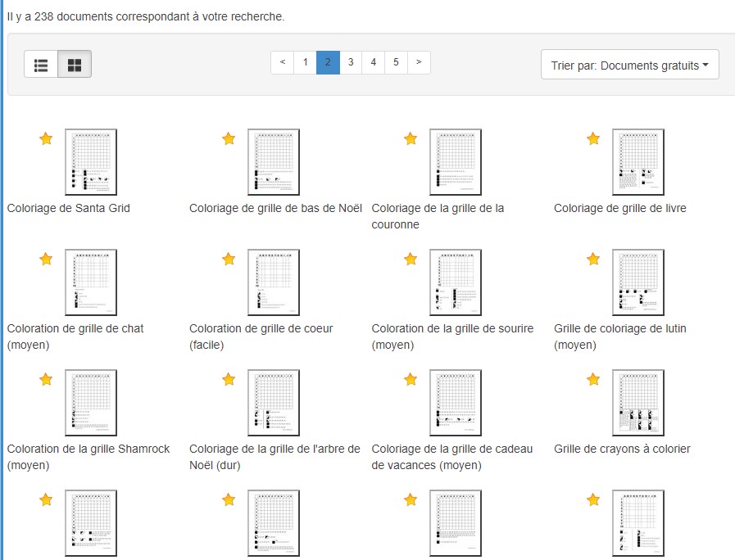
Task: Click star icon beside Coloriage de Santa Grid
Action: coord(46,139)
